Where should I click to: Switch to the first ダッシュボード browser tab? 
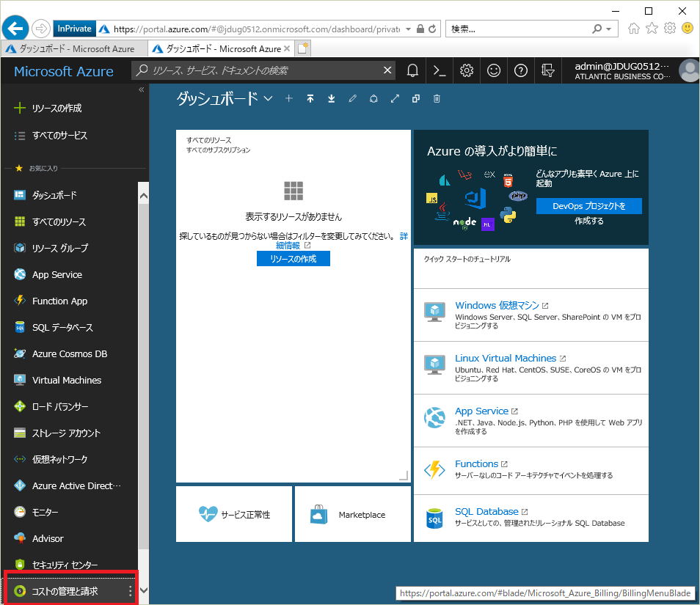pyautogui.click(x=75, y=48)
